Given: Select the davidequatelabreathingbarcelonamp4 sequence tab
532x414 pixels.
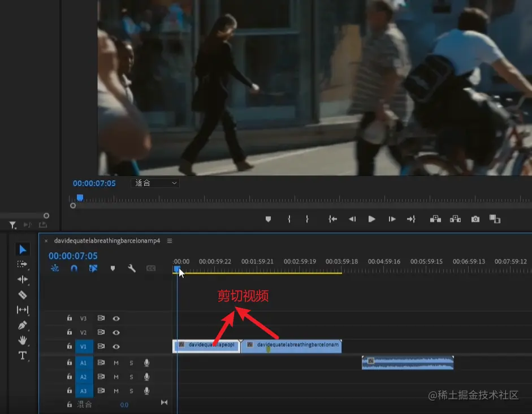Looking at the screenshot, I should [x=107, y=240].
